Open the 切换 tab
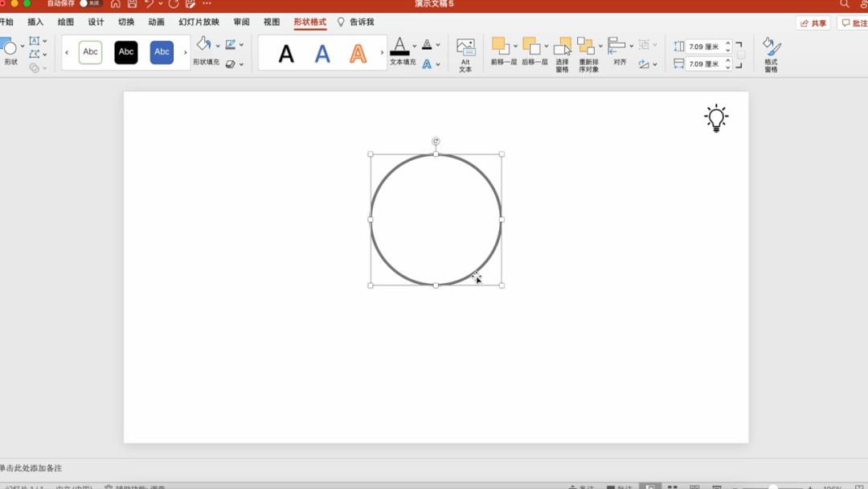868x489 pixels. tap(126, 23)
